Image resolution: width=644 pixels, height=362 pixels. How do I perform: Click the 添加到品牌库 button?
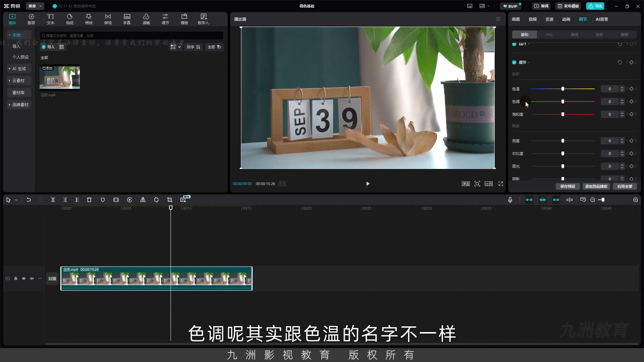[x=596, y=186]
